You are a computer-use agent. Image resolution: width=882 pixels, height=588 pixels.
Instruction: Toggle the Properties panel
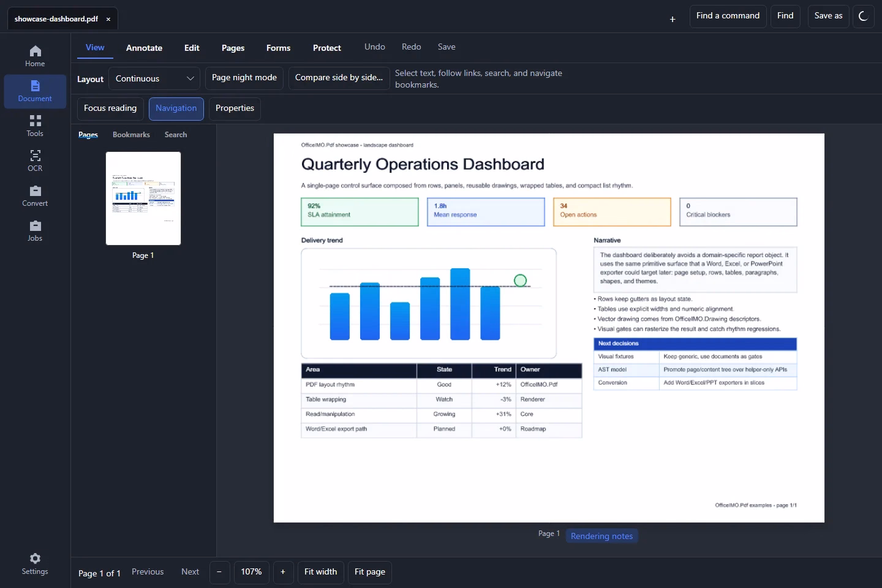235,108
